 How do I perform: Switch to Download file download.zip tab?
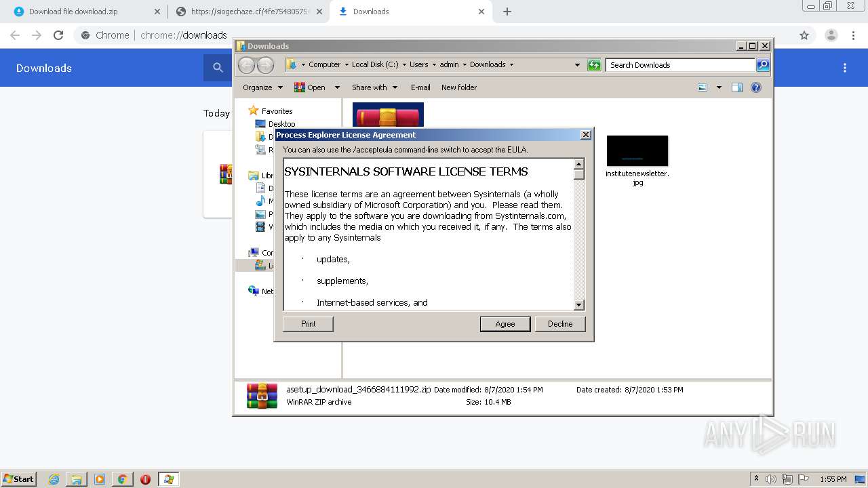pos(83,12)
